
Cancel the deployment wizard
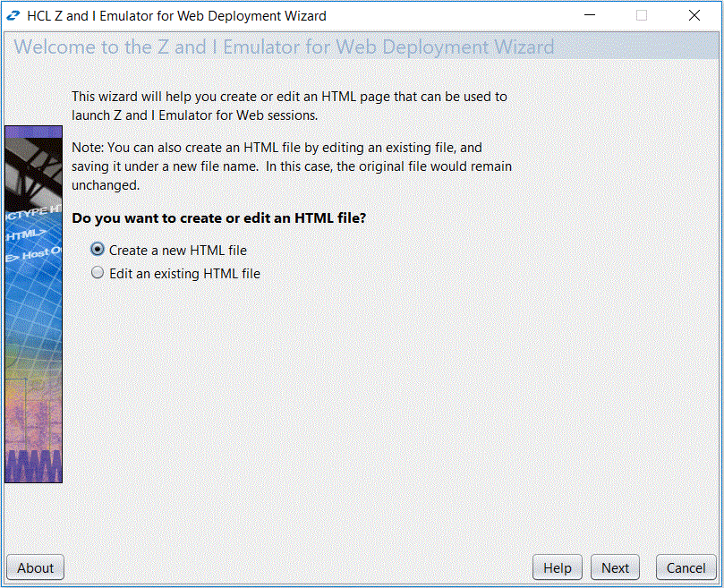coord(686,567)
